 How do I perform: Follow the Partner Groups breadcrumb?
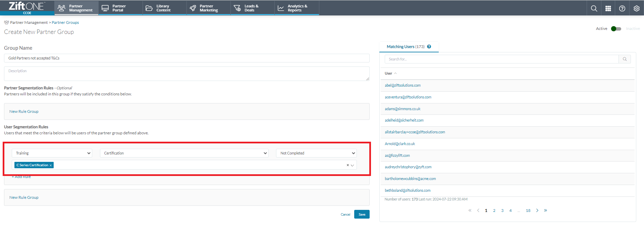pos(65,22)
